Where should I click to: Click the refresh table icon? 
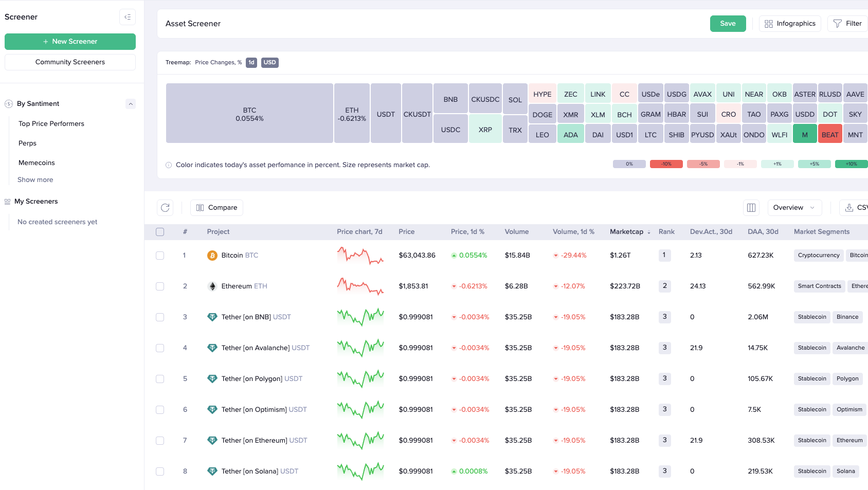[x=165, y=208]
